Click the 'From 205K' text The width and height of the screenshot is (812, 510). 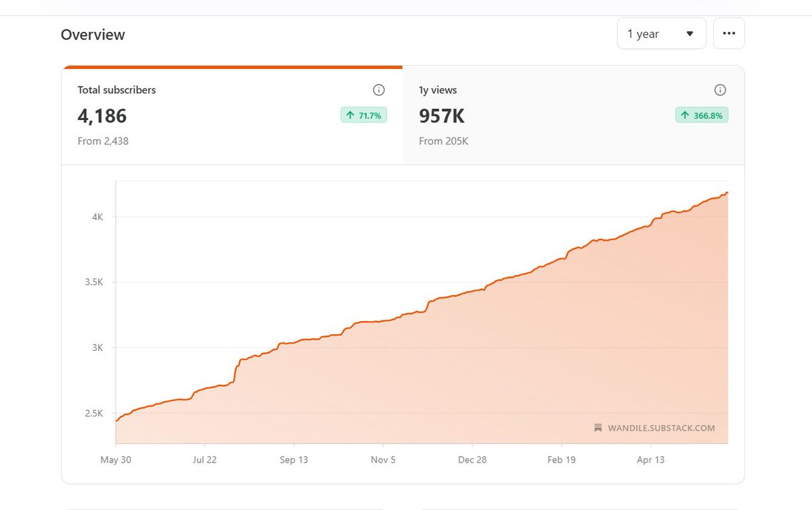coord(443,141)
